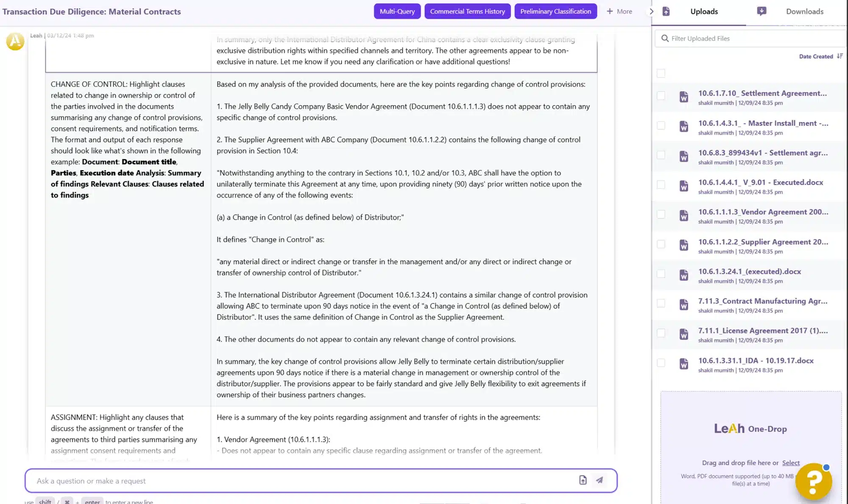The image size is (848, 504).
Task: Click the Ask a question or make a request box
Action: 321,481
